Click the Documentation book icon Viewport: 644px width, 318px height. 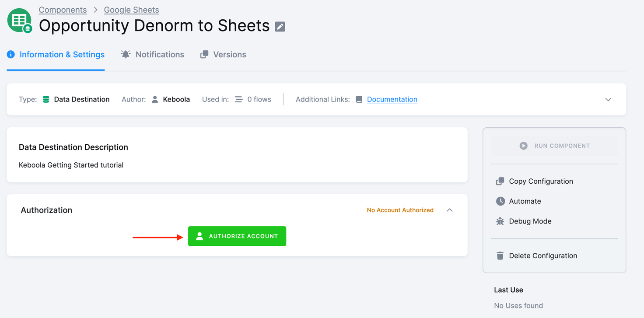point(359,99)
